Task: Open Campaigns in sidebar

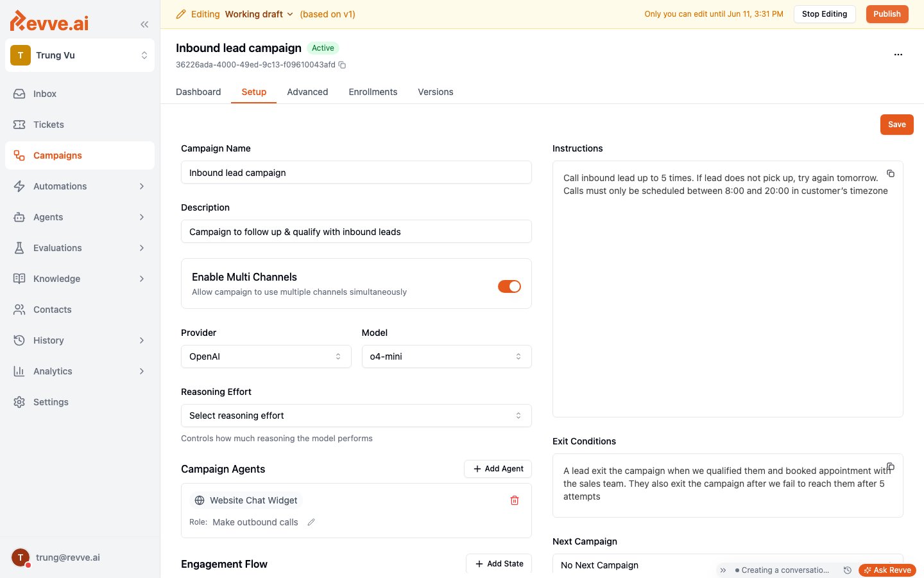Action: point(80,155)
